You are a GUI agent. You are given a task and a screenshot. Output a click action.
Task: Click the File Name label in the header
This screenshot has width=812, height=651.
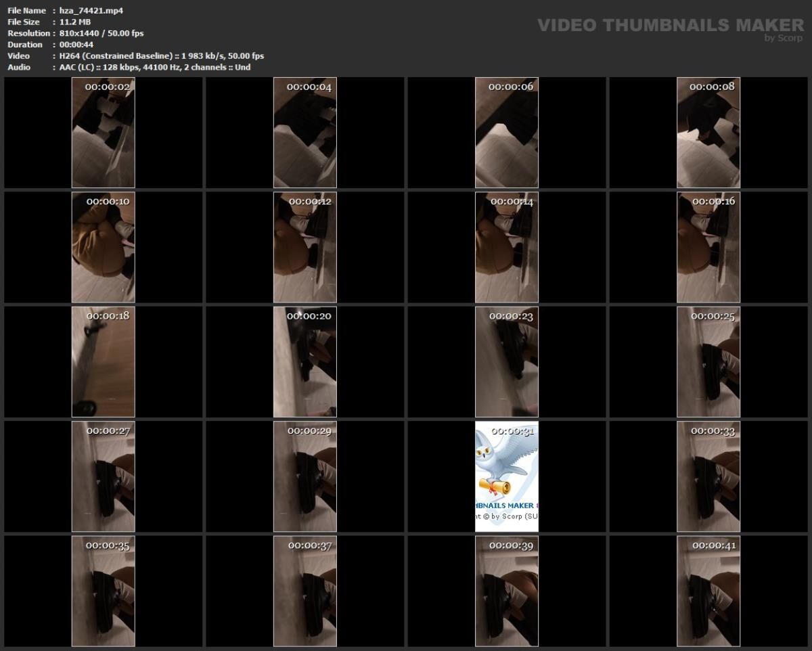[x=26, y=10]
